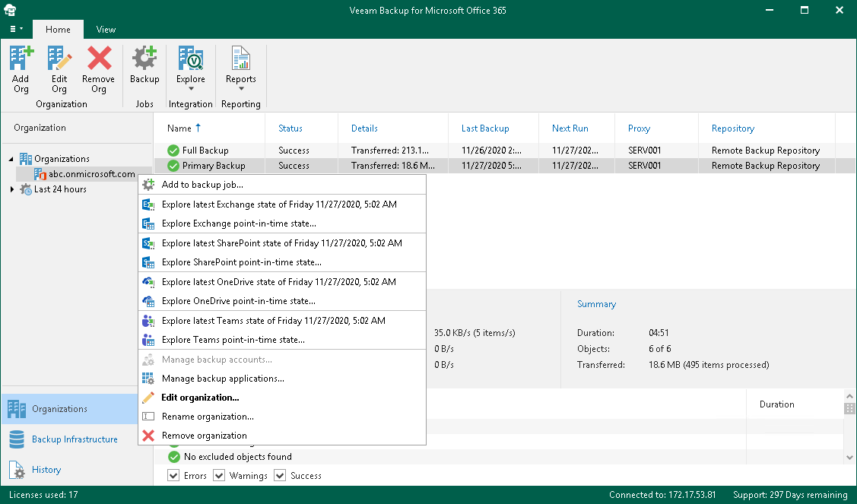Sort the job list by Name column header
The height and width of the screenshot is (504, 857).
coord(179,128)
